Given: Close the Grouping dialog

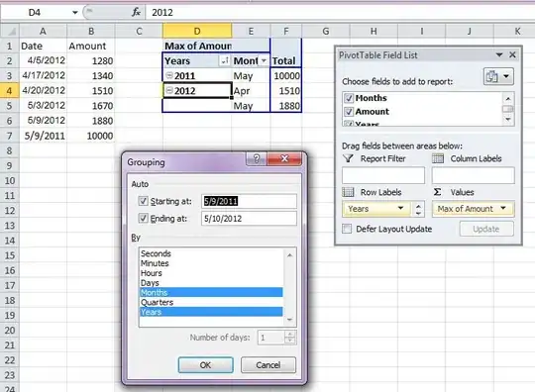Looking at the screenshot, I should 284,158.
